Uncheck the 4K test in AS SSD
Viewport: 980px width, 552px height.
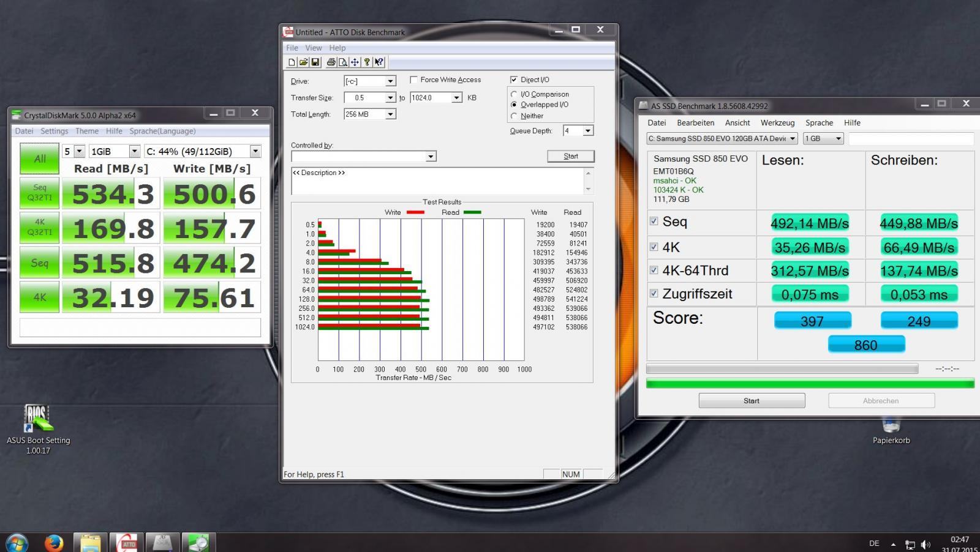pos(654,247)
